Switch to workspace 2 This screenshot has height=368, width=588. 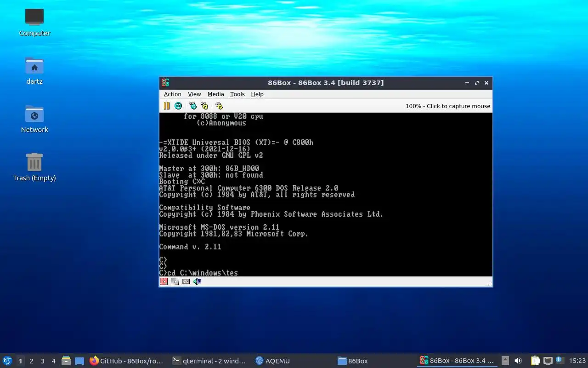click(31, 361)
